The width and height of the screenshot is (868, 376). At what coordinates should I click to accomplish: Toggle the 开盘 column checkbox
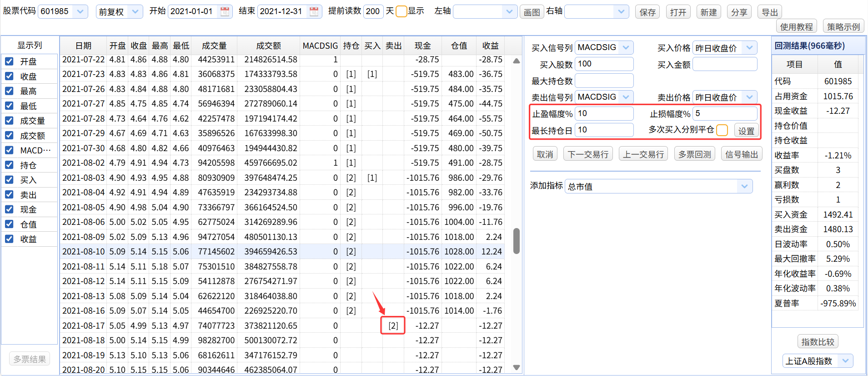point(9,61)
